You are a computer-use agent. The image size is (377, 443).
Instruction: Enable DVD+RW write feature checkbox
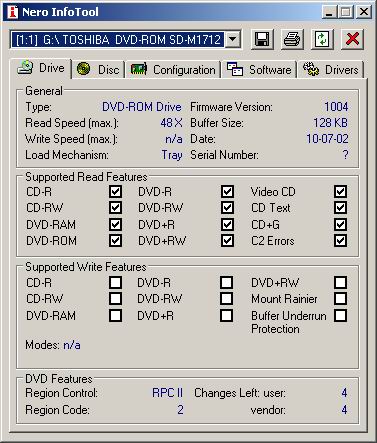coord(340,282)
